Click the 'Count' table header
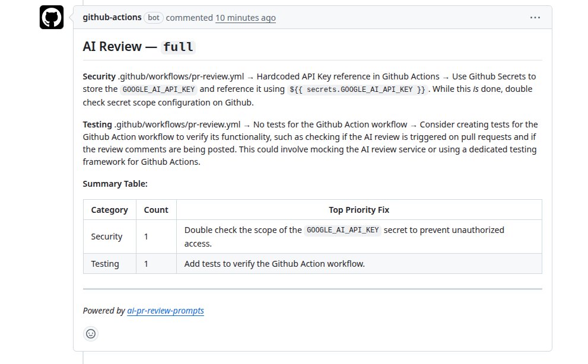Image resolution: width=588 pixels, height=364 pixels. pyautogui.click(x=156, y=210)
